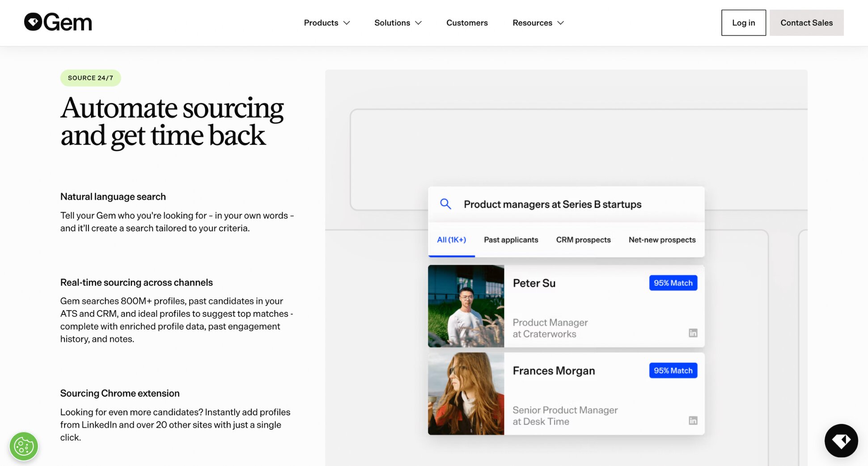Click the search magnifier icon
Screen dimensions: 868x466
(445, 204)
